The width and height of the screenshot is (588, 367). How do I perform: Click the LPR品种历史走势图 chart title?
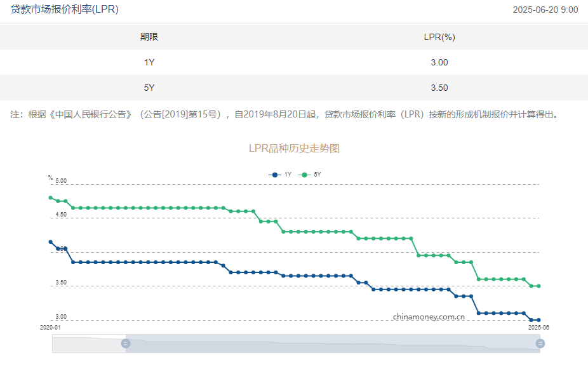coord(294,148)
